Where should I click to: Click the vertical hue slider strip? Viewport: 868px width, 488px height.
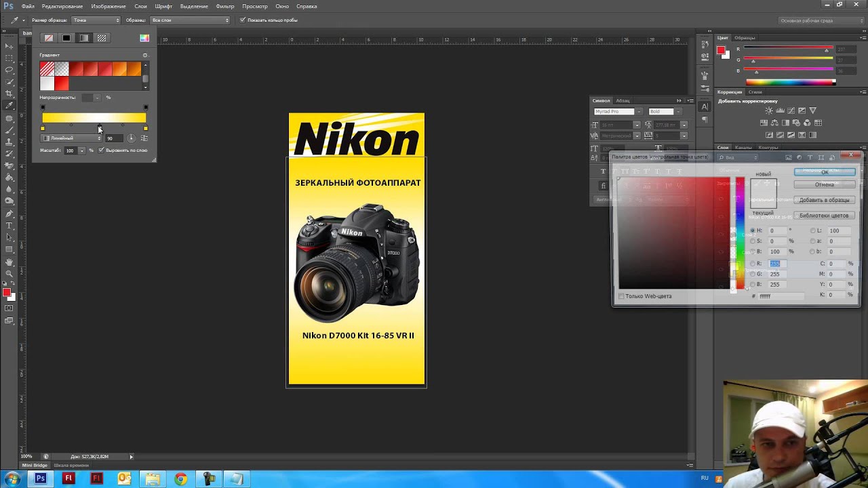point(740,233)
